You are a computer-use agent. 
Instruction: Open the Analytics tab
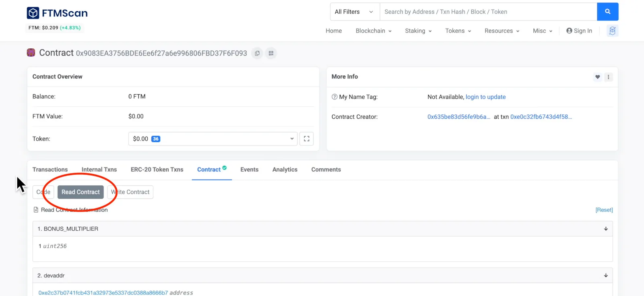tap(285, 170)
